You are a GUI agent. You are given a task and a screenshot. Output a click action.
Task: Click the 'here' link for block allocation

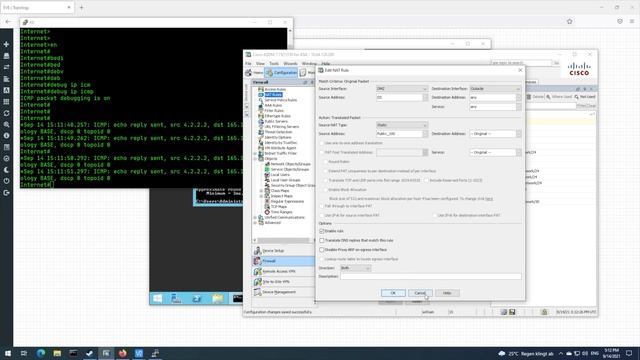(x=489, y=199)
